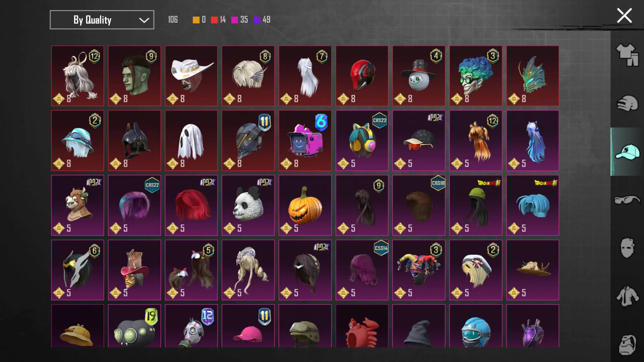Filter by the pink quality swatch
Image resolution: width=644 pixels, height=362 pixels.
pyautogui.click(x=234, y=20)
